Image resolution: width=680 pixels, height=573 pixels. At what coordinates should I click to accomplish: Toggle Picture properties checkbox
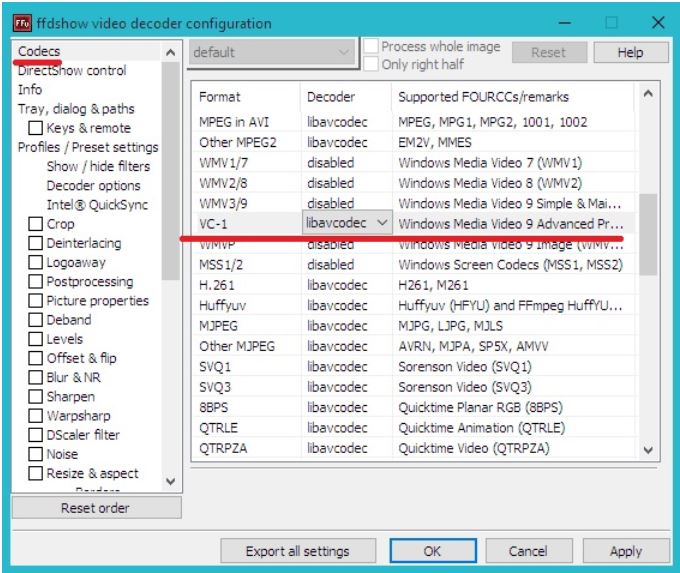pos(35,301)
